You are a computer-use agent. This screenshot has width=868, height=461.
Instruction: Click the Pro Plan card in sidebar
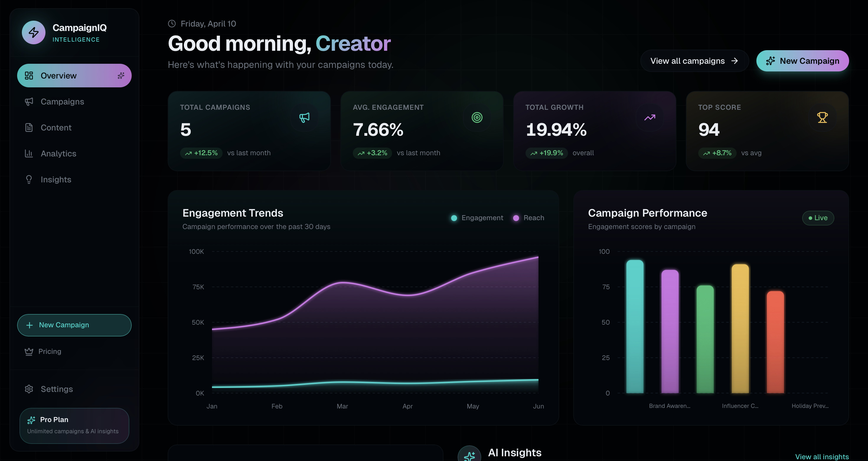point(74,426)
